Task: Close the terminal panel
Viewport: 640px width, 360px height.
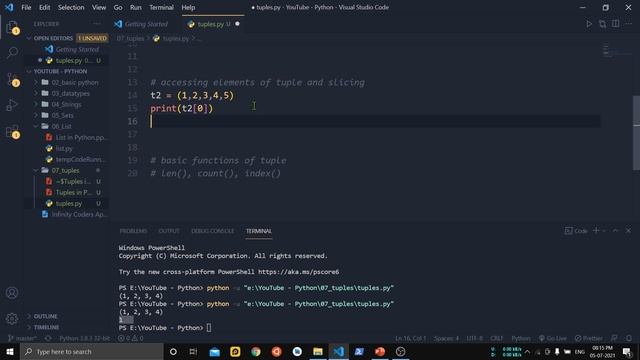Action: (628, 231)
